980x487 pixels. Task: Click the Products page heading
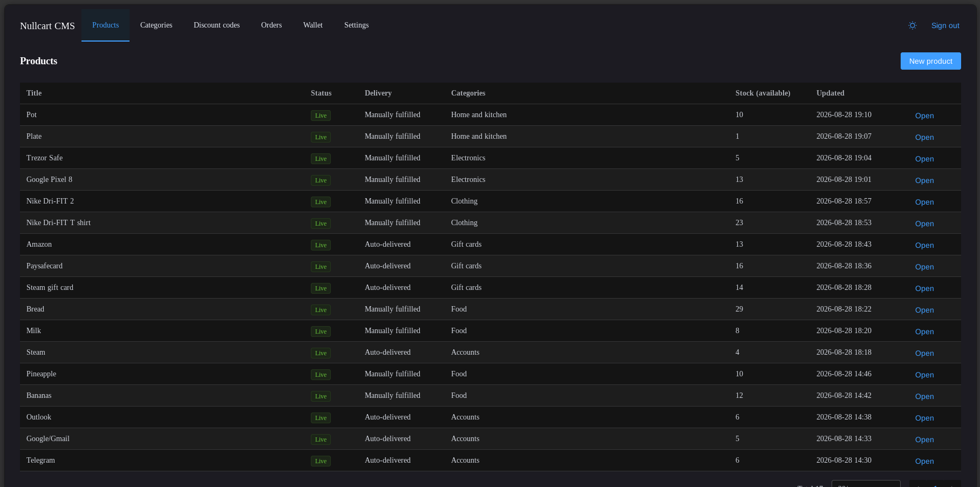click(x=38, y=61)
